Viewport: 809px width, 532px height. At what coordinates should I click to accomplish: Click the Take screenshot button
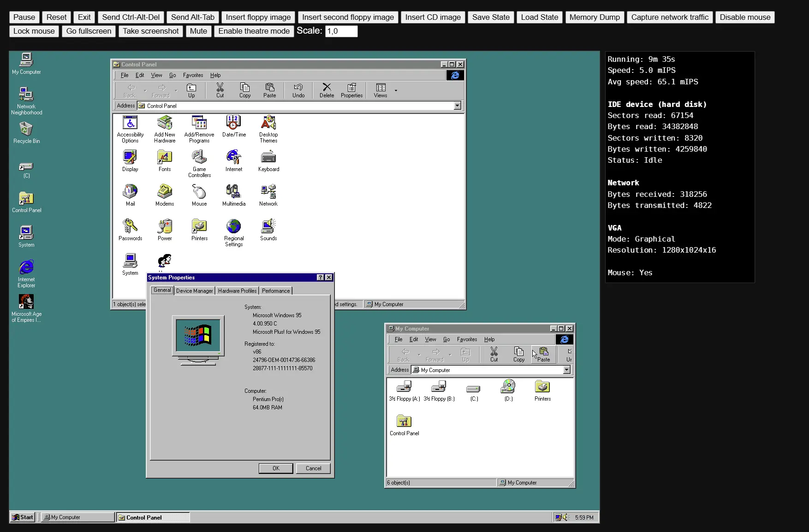click(150, 31)
